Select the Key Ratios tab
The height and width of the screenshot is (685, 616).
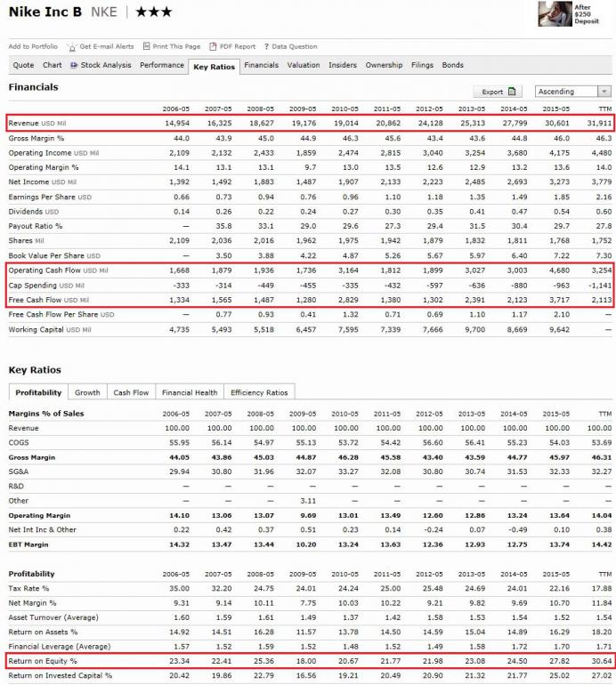point(215,67)
